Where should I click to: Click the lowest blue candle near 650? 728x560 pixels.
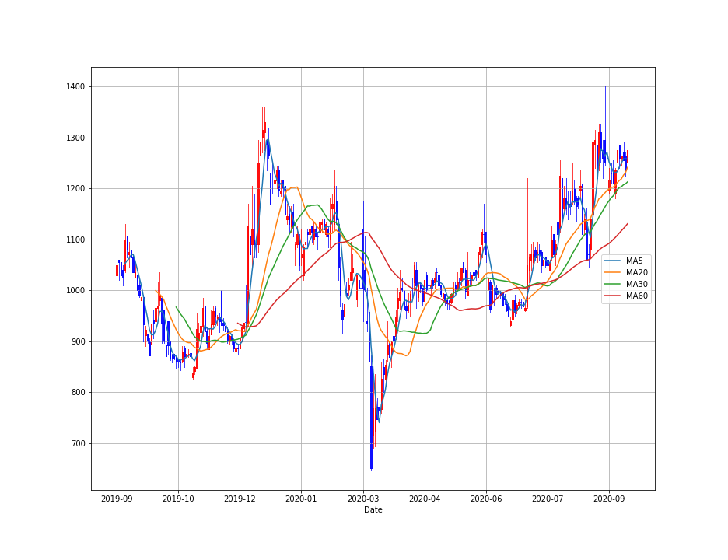[372, 418]
